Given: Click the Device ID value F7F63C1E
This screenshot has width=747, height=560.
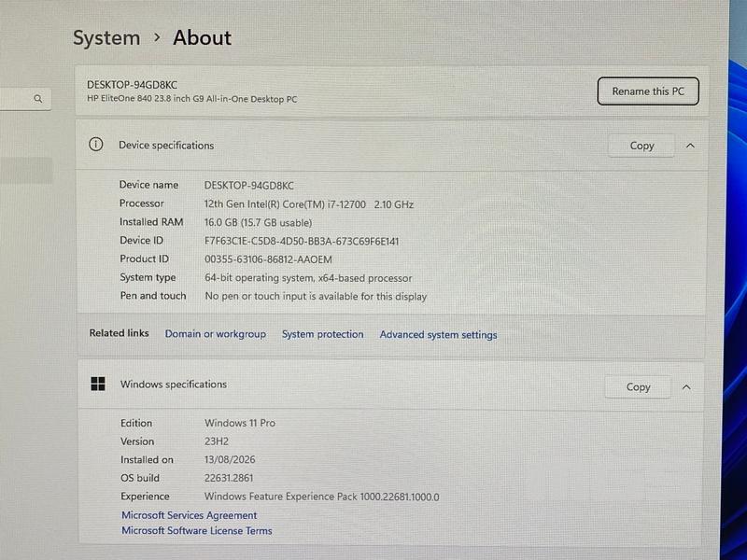Looking at the screenshot, I should click(302, 241).
